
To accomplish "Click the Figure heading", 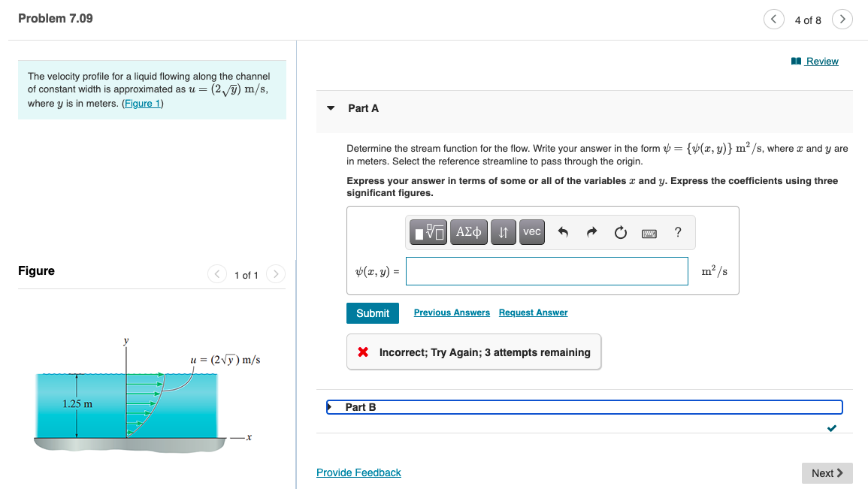I will 37,270.
